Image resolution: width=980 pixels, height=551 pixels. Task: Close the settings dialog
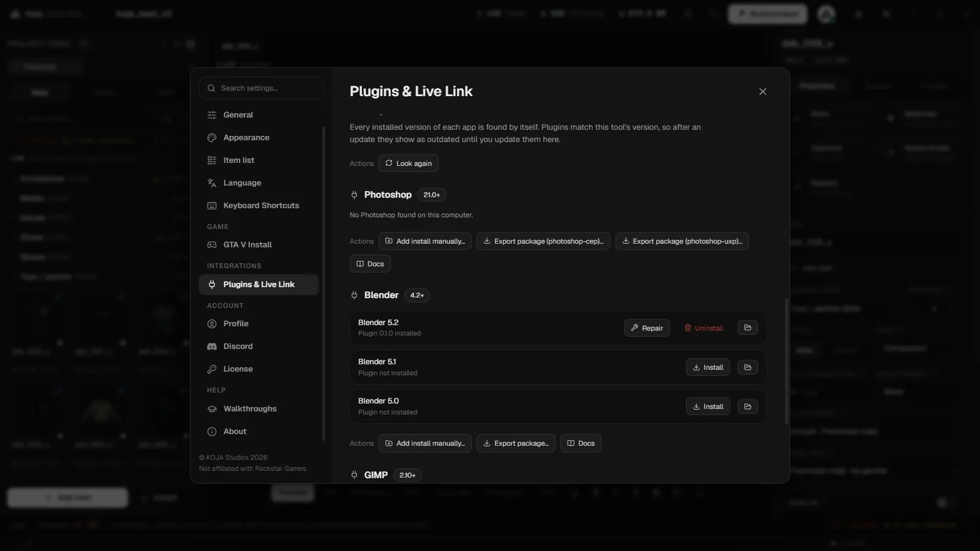click(x=763, y=91)
